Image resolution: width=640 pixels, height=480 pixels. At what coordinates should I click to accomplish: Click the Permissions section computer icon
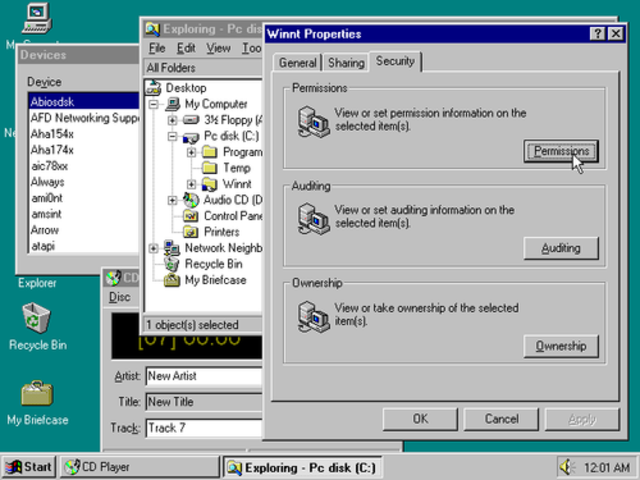pos(313,122)
